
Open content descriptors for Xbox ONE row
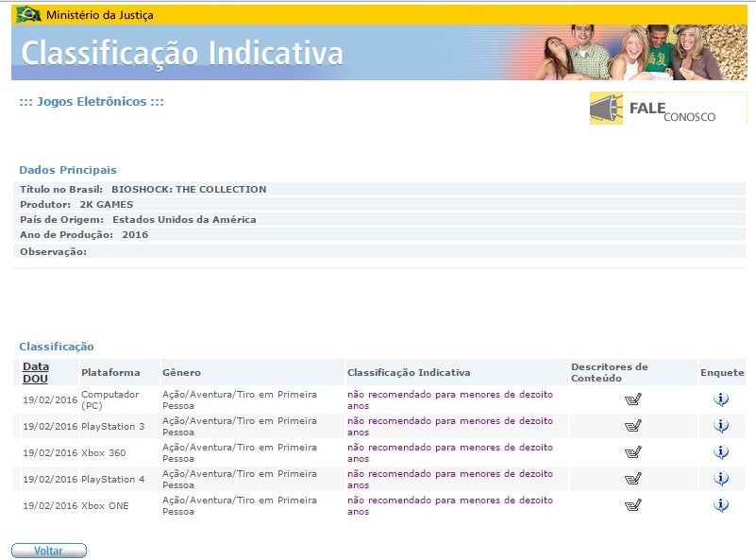(632, 505)
